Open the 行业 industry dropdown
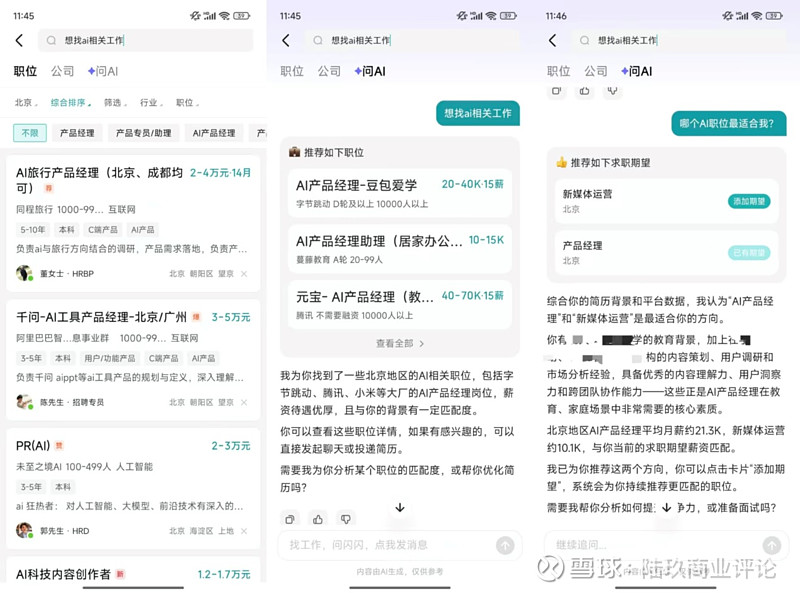Image resolution: width=800 pixels, height=593 pixels. 152,103
